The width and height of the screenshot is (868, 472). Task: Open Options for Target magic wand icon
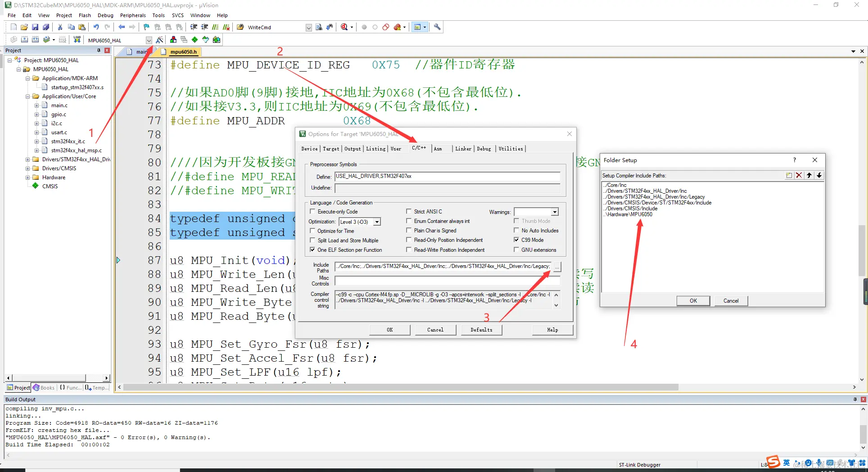coord(159,40)
